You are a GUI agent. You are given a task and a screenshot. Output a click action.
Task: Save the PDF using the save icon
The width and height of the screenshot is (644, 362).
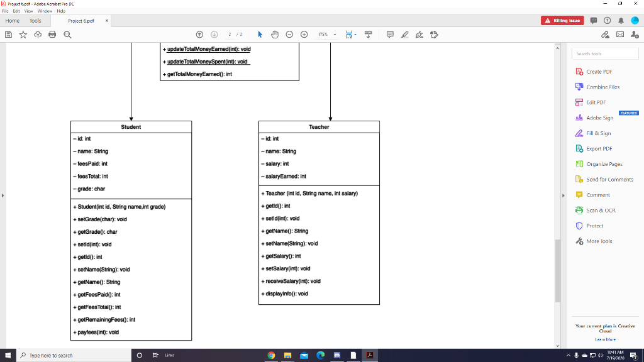(8, 35)
